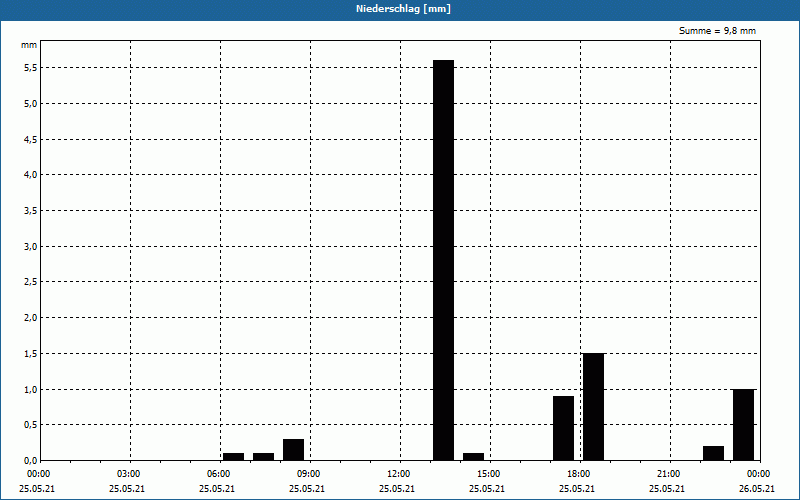Click the 'mm' unit label on the y-axis
800x500 pixels.
(x=29, y=45)
